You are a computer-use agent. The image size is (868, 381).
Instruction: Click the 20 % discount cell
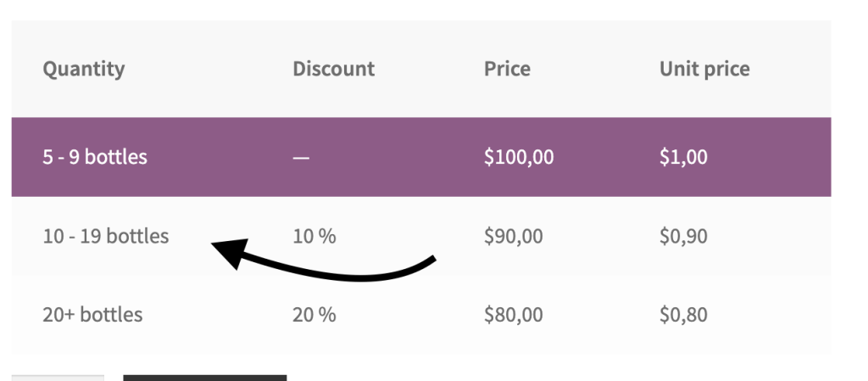314,315
